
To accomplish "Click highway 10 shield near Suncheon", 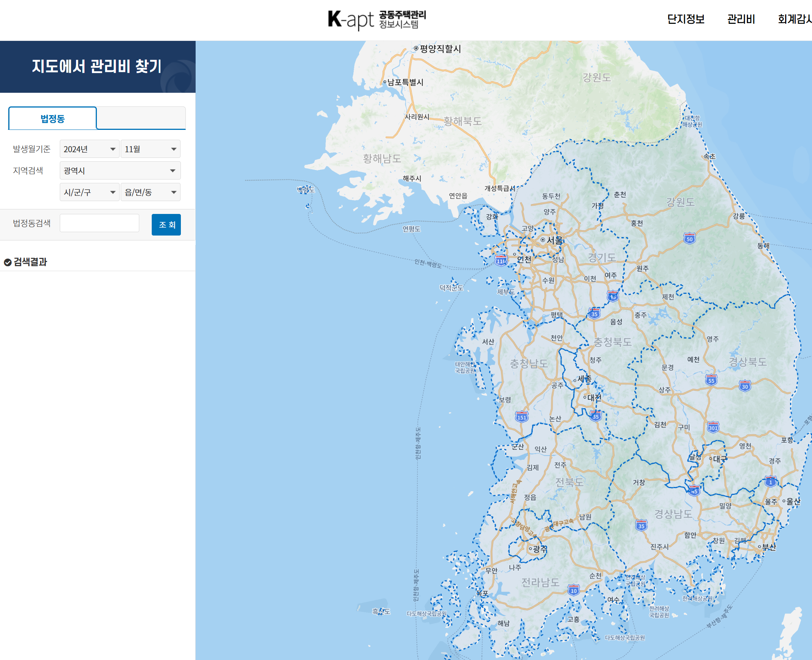I will pos(573,590).
